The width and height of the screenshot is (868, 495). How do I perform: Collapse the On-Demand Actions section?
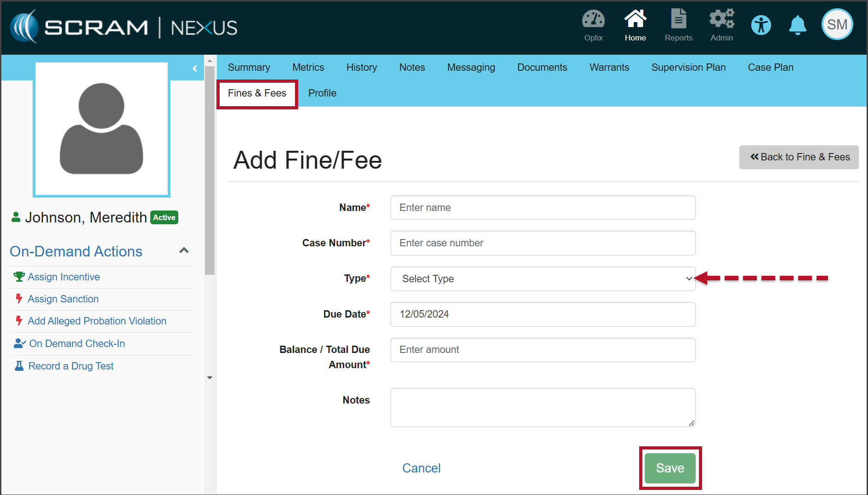pos(184,251)
